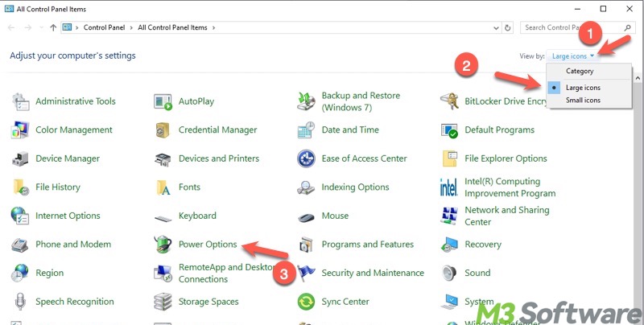Image resolution: width=644 pixels, height=325 pixels.
Task: Click the Credential Manager safe icon
Action: (163, 130)
